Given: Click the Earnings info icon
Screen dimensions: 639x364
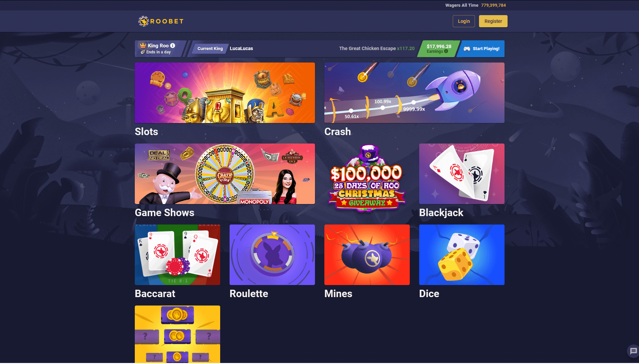Looking at the screenshot, I should tap(446, 51).
